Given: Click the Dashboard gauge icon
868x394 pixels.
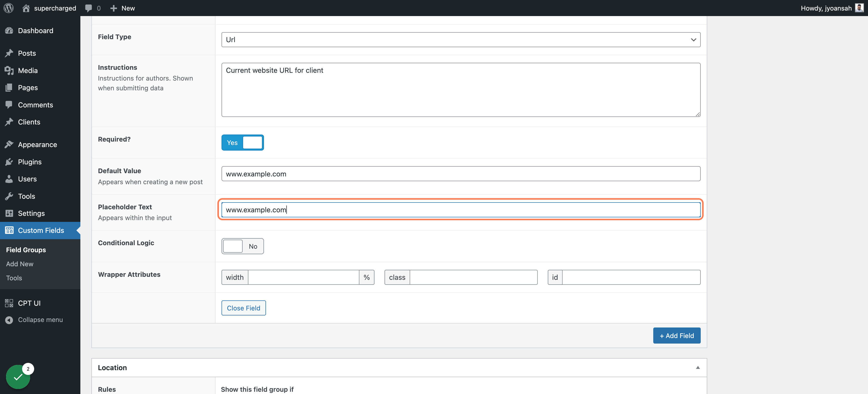Looking at the screenshot, I should click(x=9, y=31).
